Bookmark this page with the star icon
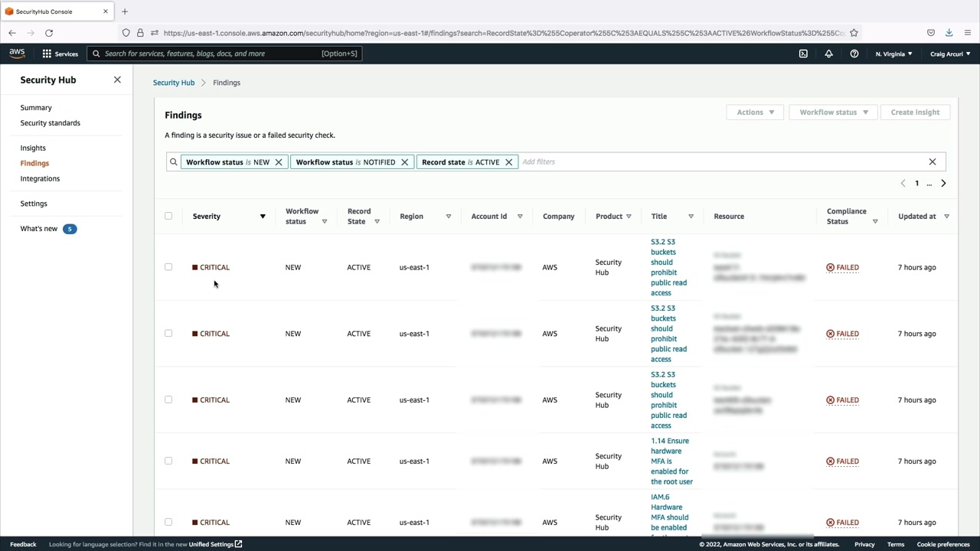 (x=854, y=33)
